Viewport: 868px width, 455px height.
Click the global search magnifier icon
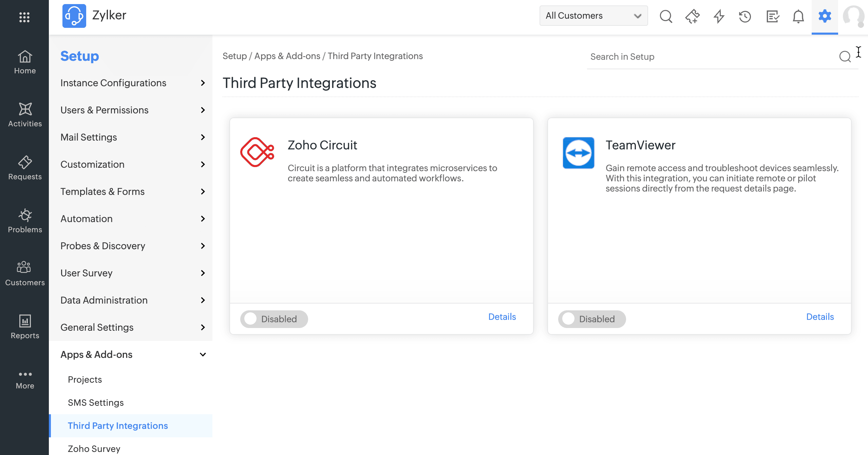(665, 16)
